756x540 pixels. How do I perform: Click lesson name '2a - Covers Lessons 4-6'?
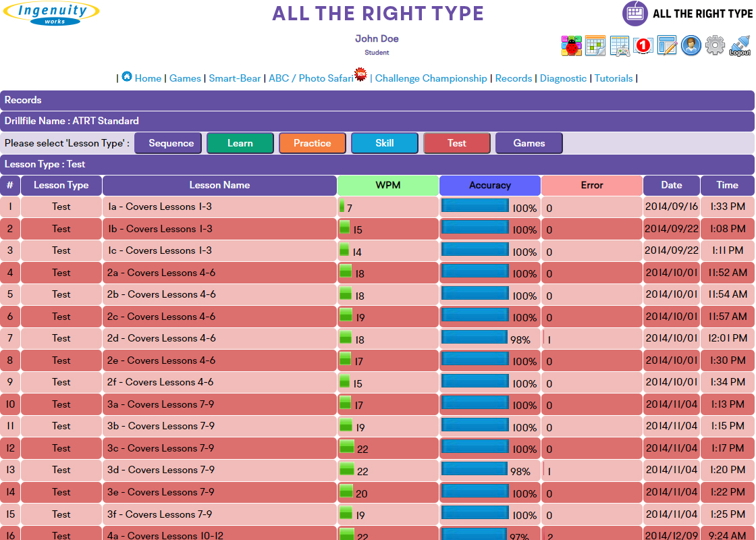click(161, 273)
